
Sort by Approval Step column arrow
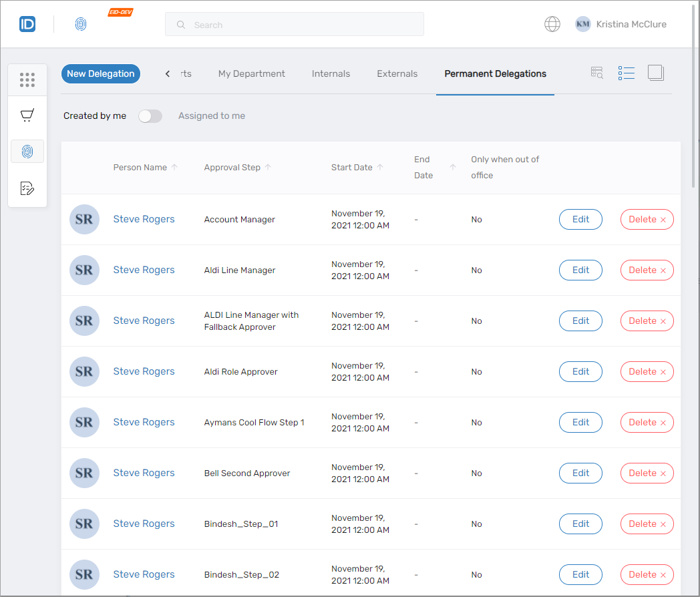click(x=268, y=168)
